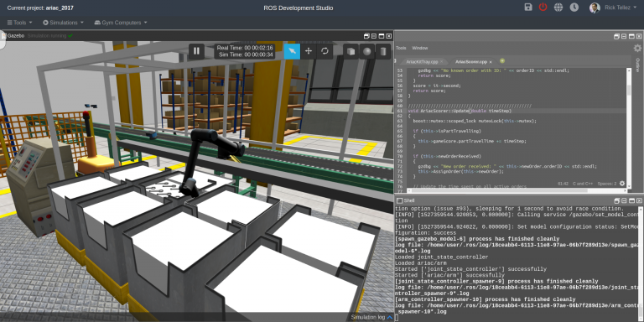The image size is (644, 322).
Task: Switch to AriacKitTray.cpp tab
Action: click(x=422, y=61)
